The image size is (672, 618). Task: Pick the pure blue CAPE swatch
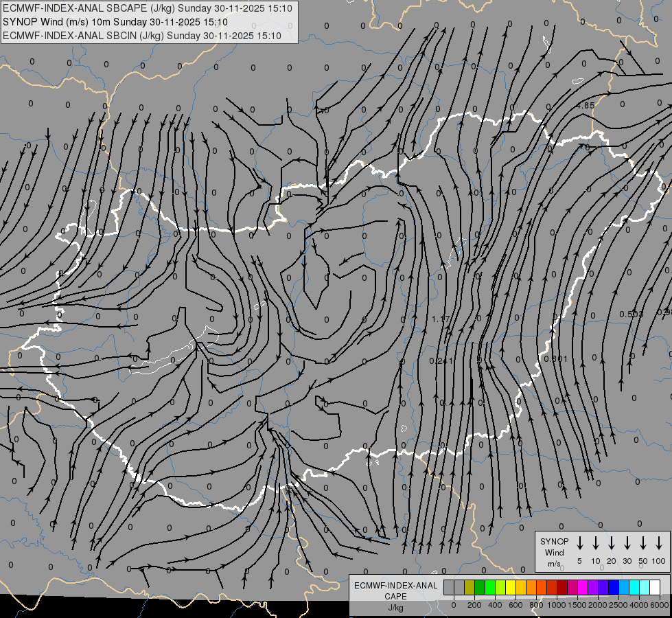click(x=614, y=587)
